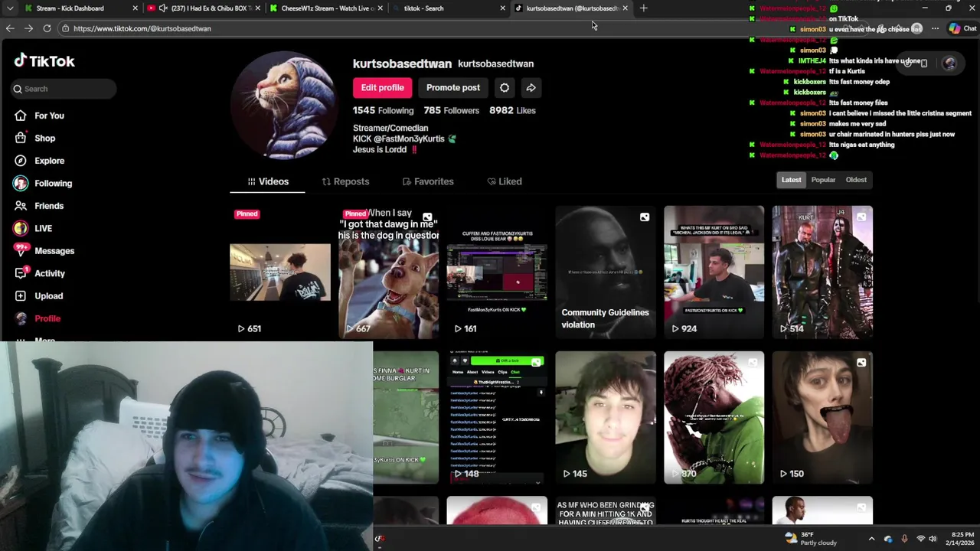
Task: Click the taskbar microphone icon
Action: [x=904, y=539]
